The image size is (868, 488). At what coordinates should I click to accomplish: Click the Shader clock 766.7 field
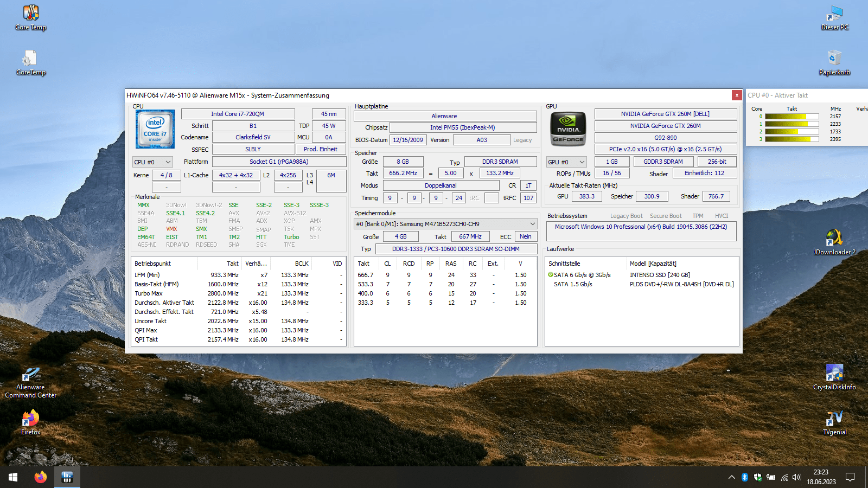click(716, 196)
